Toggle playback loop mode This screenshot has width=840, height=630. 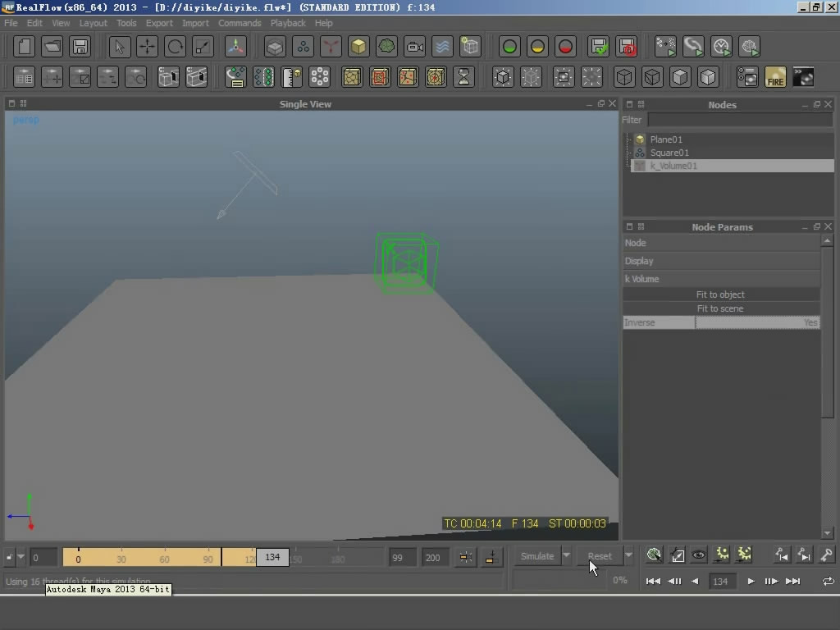(828, 582)
